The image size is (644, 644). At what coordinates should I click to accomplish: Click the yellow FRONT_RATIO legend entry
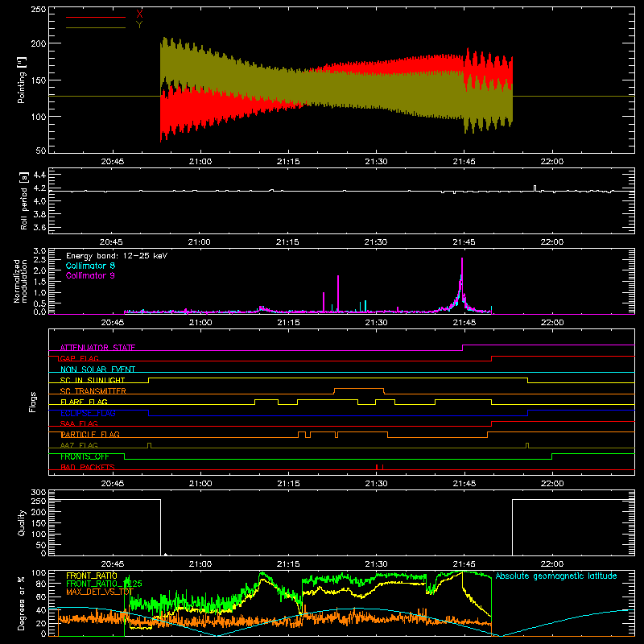pos(92,576)
